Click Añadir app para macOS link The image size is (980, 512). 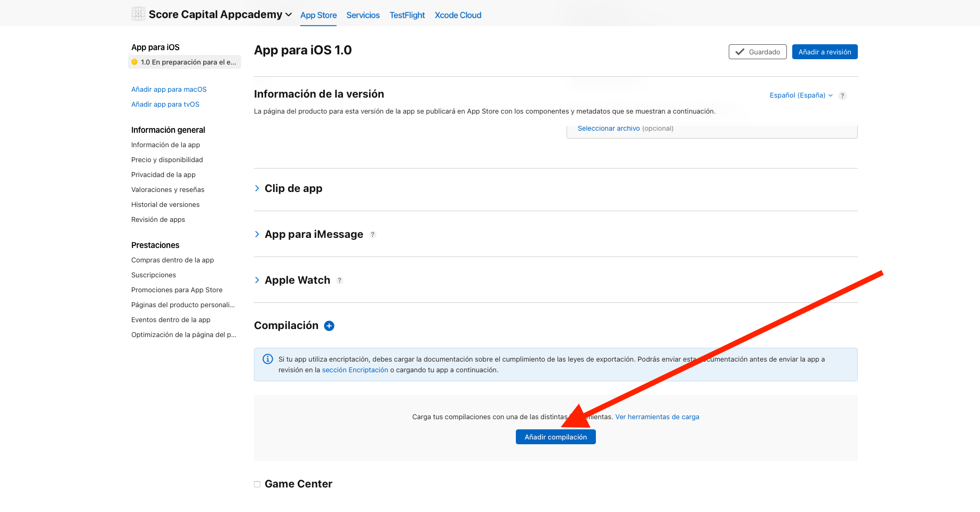169,89
